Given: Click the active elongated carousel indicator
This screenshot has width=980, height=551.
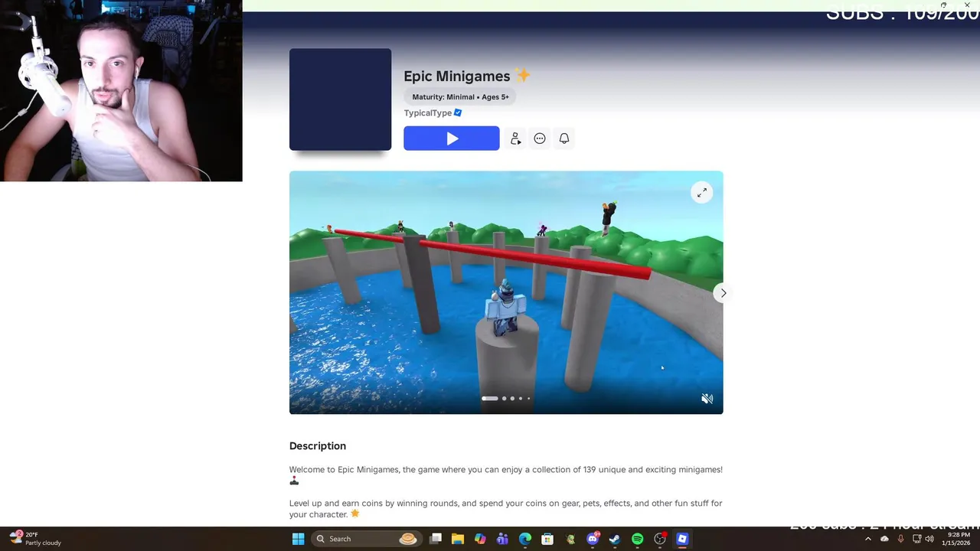Looking at the screenshot, I should click(x=489, y=399).
